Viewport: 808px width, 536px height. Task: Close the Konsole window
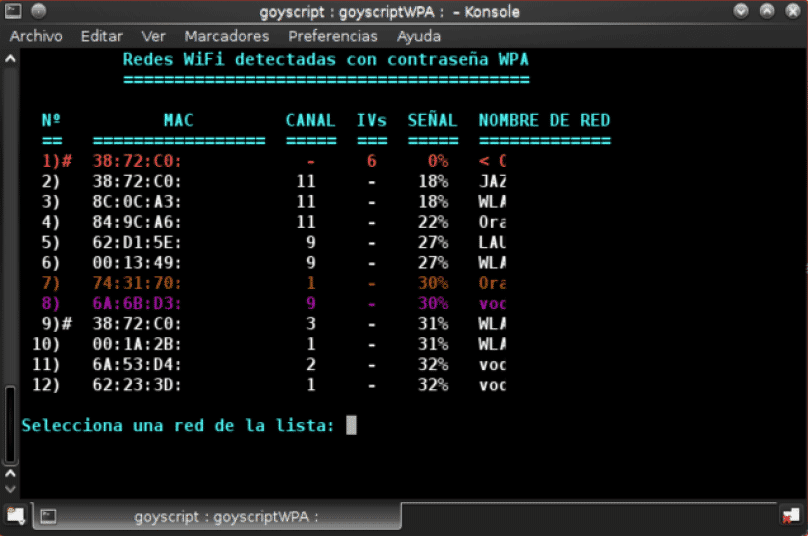(x=793, y=11)
